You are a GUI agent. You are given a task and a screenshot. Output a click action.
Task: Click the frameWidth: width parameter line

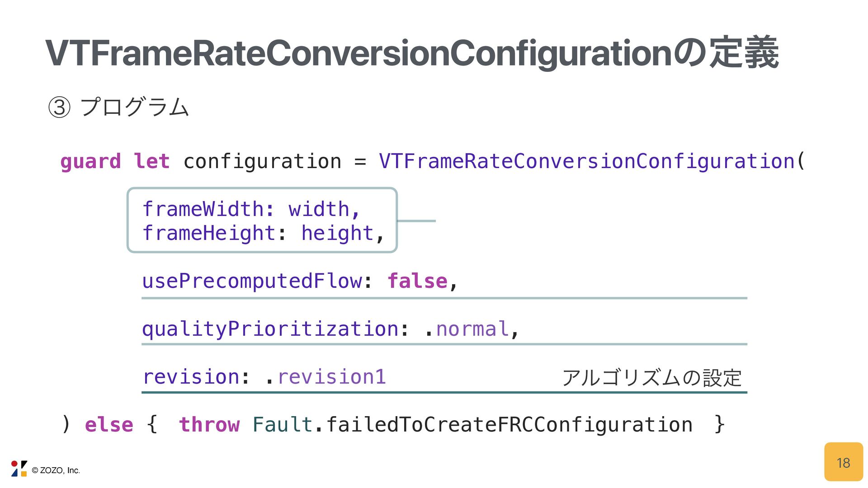coord(251,209)
